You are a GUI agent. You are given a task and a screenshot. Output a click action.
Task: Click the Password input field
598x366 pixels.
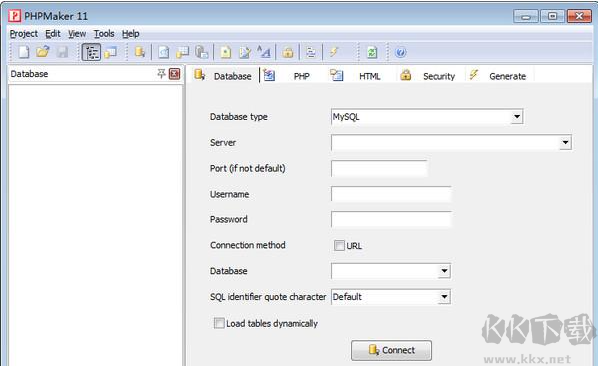click(391, 220)
